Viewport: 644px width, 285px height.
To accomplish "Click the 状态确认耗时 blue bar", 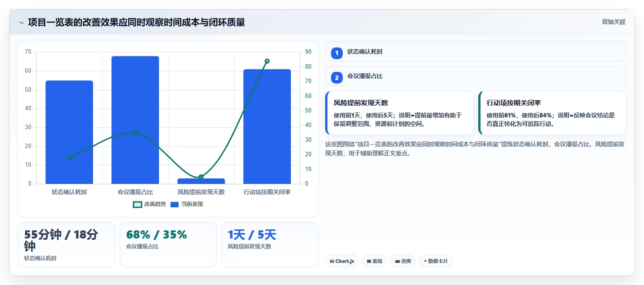I will coord(69,132).
